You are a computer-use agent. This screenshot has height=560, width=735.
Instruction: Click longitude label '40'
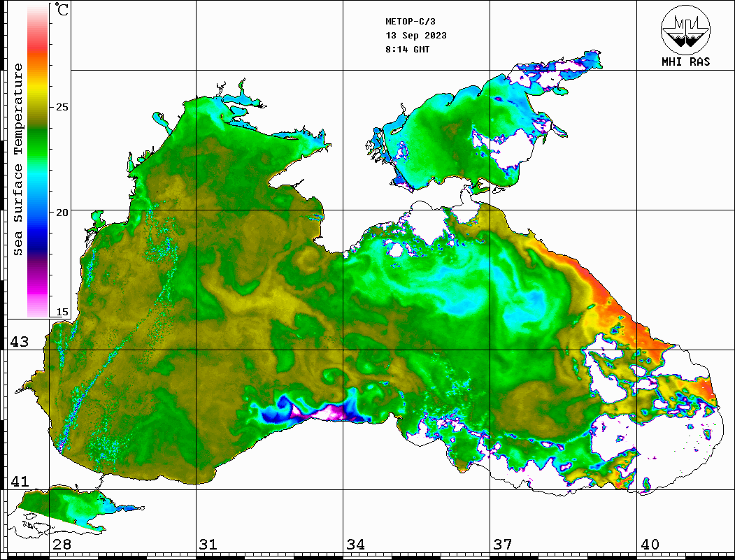pos(650,544)
